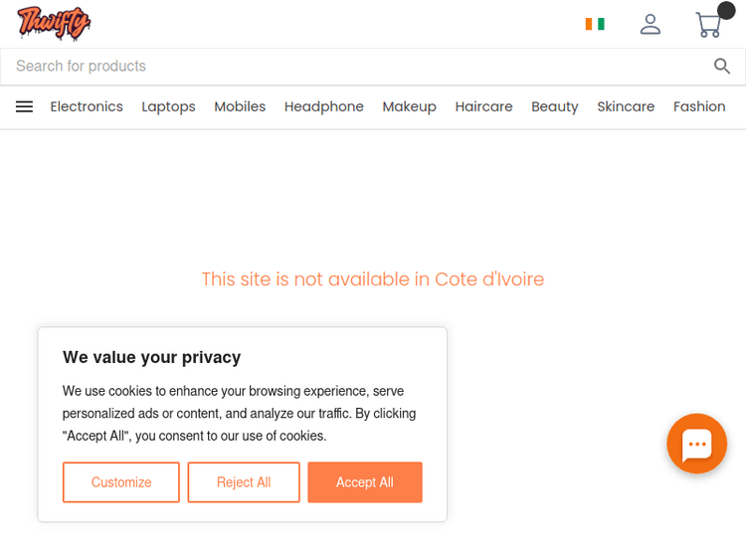Click the Cote d'Ivoire flag icon
Image resolution: width=746 pixels, height=560 pixels.
595,24
